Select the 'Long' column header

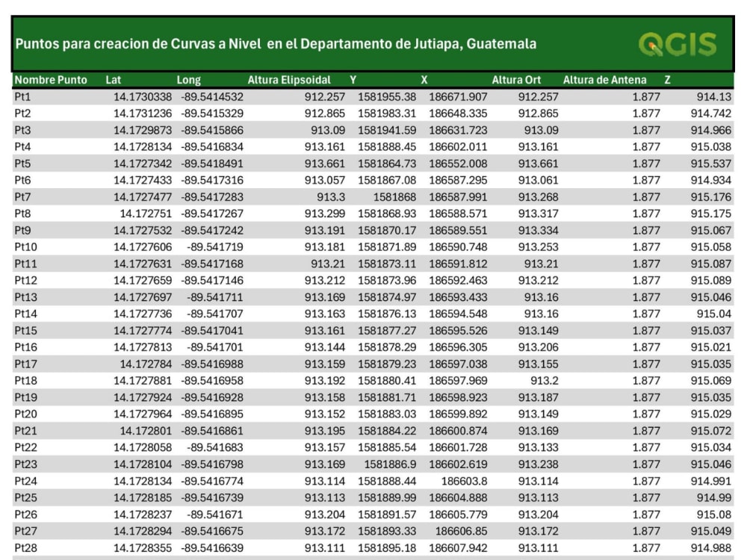(x=189, y=80)
